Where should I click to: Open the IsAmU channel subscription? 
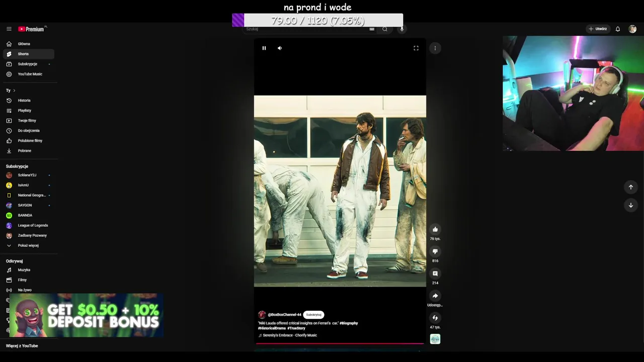click(29, 185)
